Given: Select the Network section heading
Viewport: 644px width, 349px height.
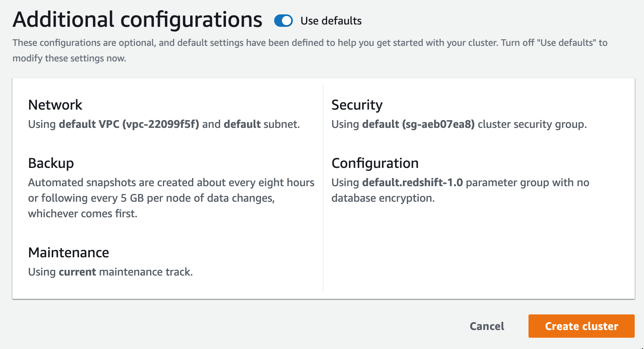Looking at the screenshot, I should click(55, 105).
